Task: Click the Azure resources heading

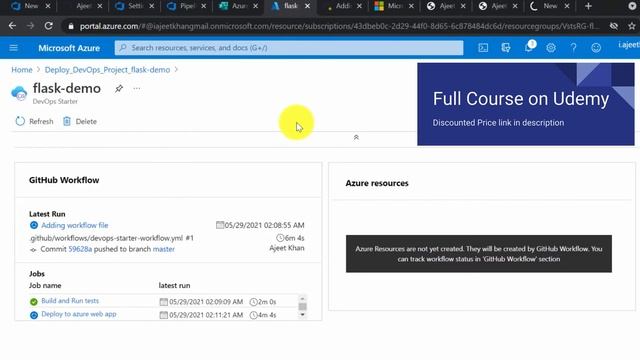Action: [377, 183]
